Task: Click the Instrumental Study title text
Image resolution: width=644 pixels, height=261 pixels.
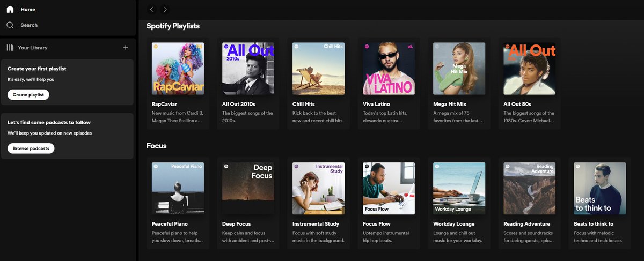Action: [x=316, y=224]
